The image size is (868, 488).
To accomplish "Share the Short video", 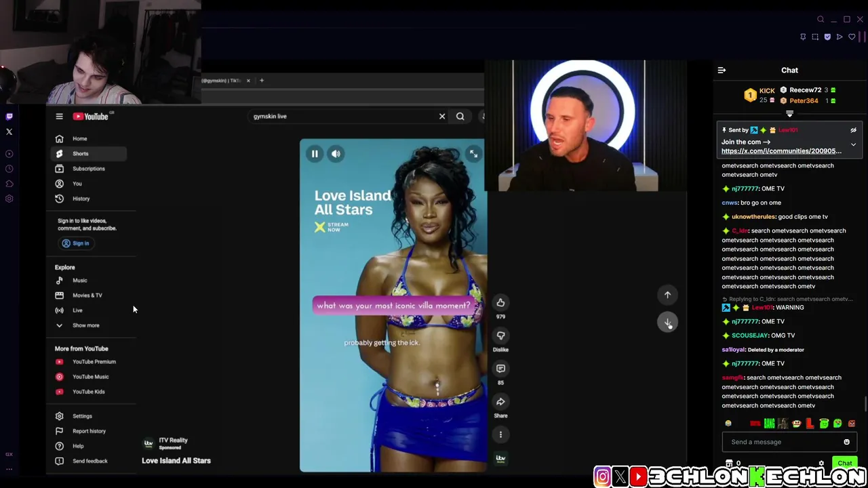I will 500,401.
